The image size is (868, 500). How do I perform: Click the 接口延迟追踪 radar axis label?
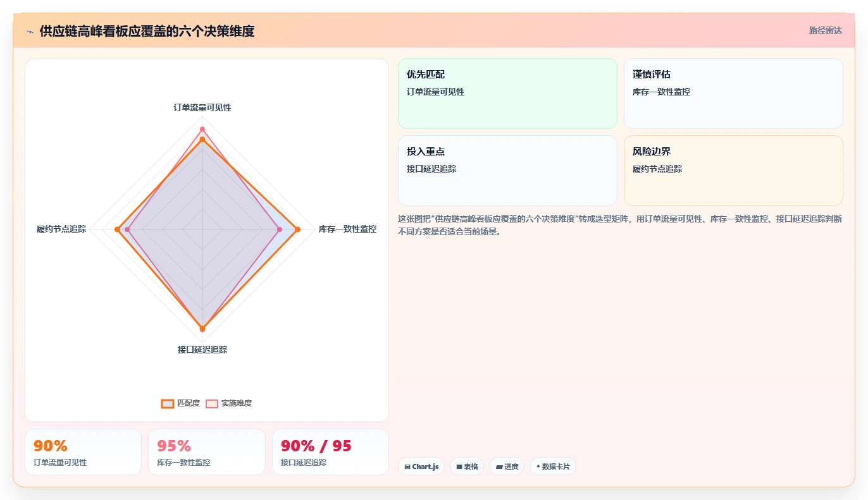tap(202, 350)
